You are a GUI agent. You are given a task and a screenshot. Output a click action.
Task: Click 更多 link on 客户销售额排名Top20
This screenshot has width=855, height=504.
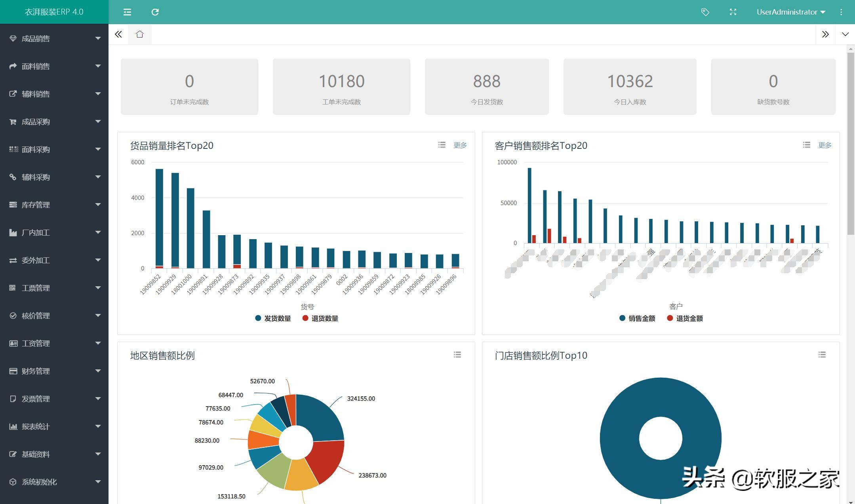(x=825, y=145)
